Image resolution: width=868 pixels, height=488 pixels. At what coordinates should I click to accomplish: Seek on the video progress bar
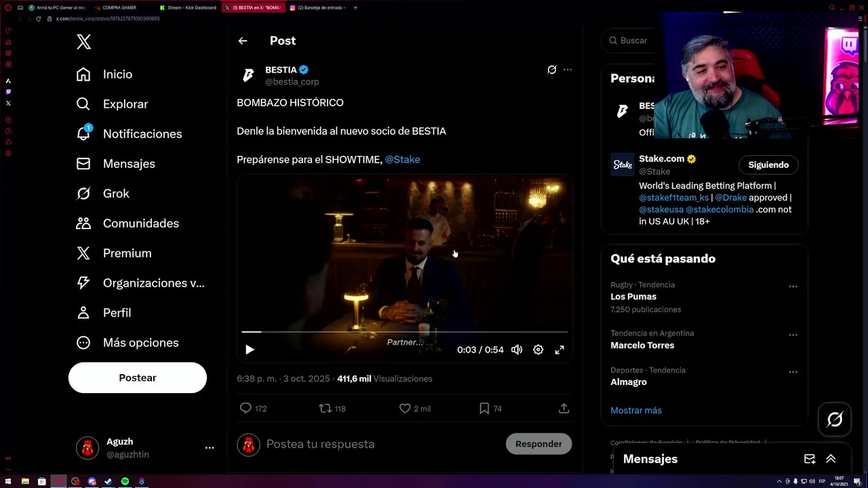(404, 332)
